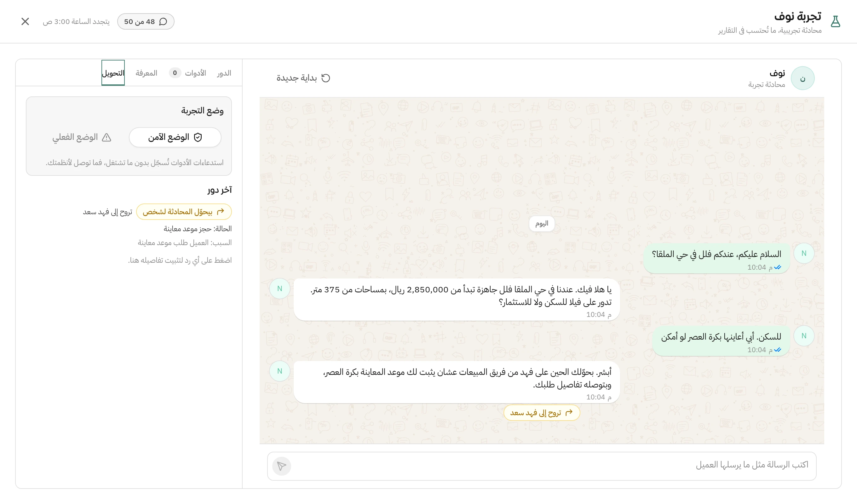Viewport: 857px width, 504px height.
Task: Click the وضع التجربة heading
Action: [x=202, y=111]
